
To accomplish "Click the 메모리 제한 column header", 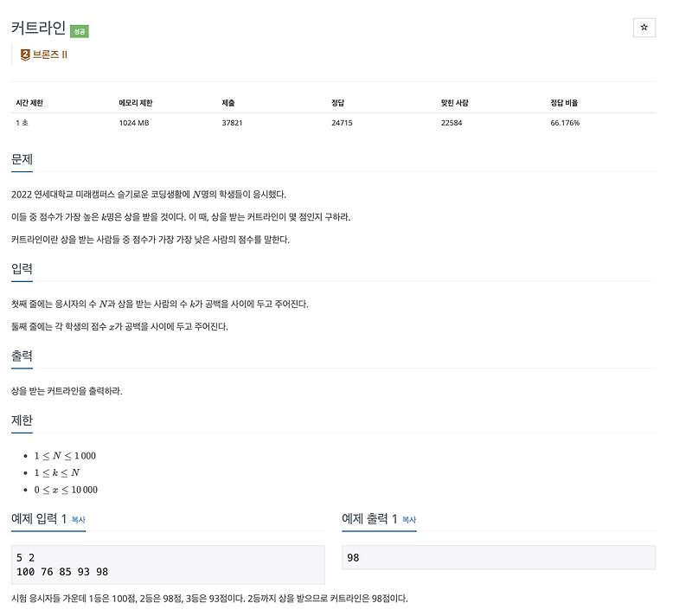I will [x=136, y=101].
